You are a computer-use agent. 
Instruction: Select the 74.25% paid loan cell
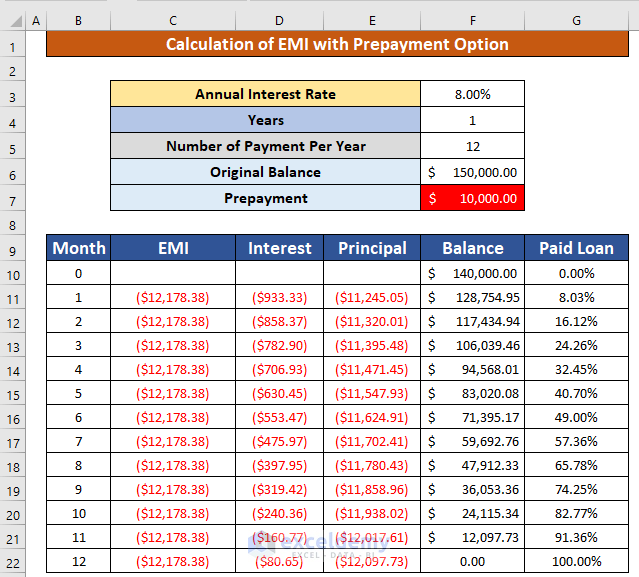click(576, 489)
